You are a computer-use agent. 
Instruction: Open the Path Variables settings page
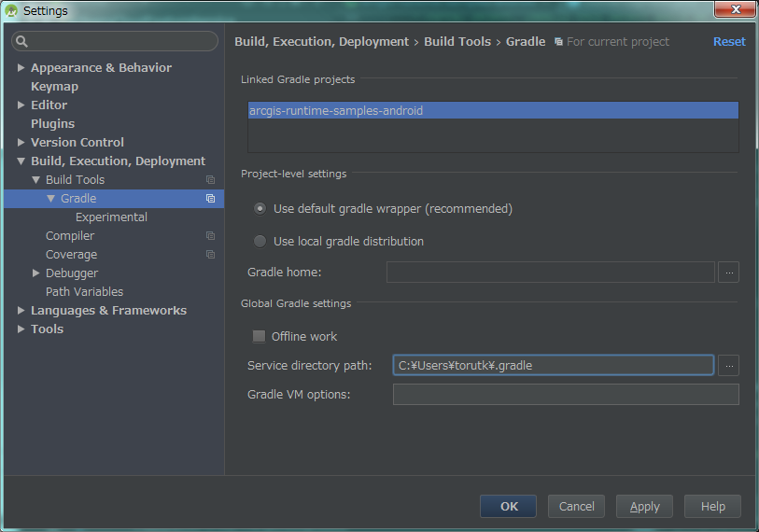(x=84, y=292)
